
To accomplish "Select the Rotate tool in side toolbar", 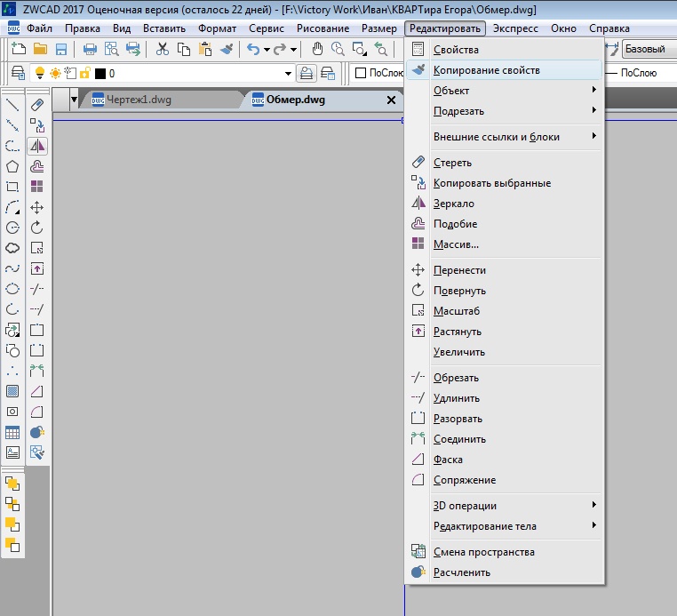I will (x=37, y=228).
